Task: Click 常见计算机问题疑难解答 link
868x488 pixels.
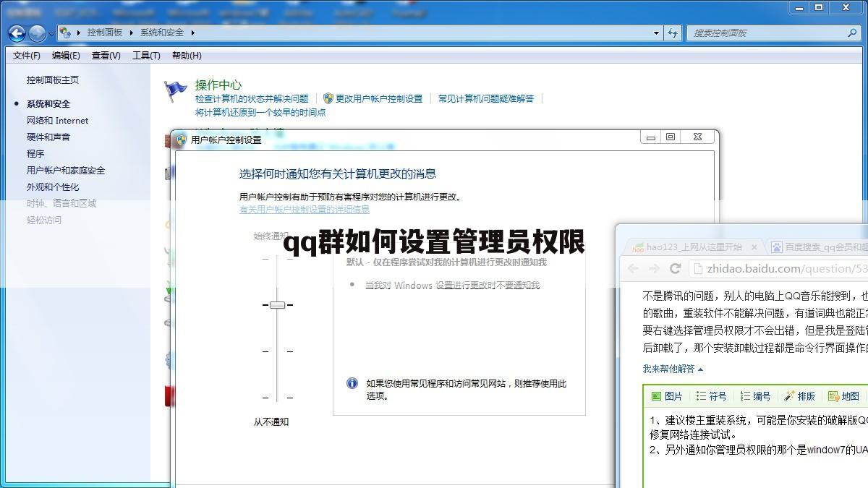Action: pos(486,99)
